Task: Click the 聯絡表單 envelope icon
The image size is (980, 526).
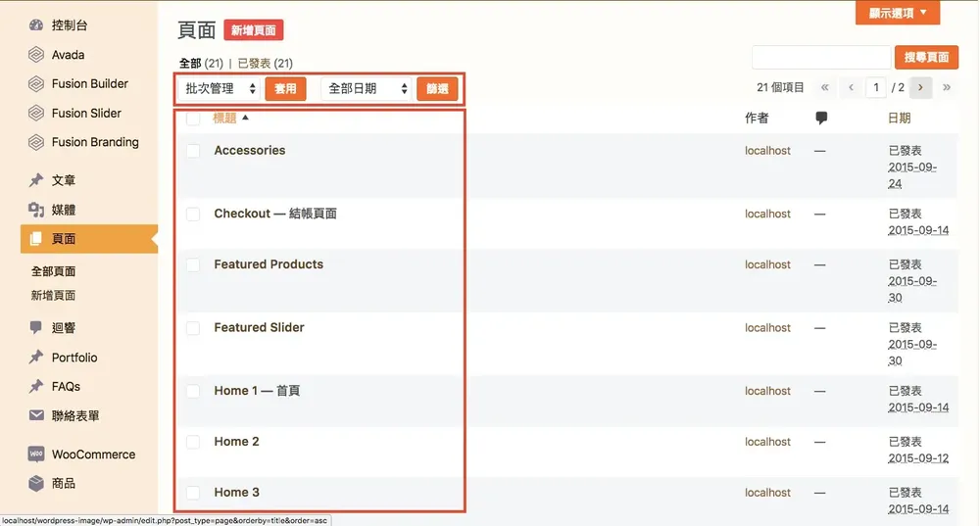Action: pyautogui.click(x=36, y=415)
